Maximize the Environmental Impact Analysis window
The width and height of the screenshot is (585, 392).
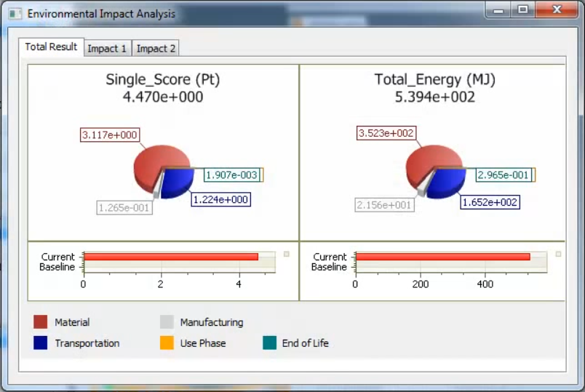(x=522, y=10)
